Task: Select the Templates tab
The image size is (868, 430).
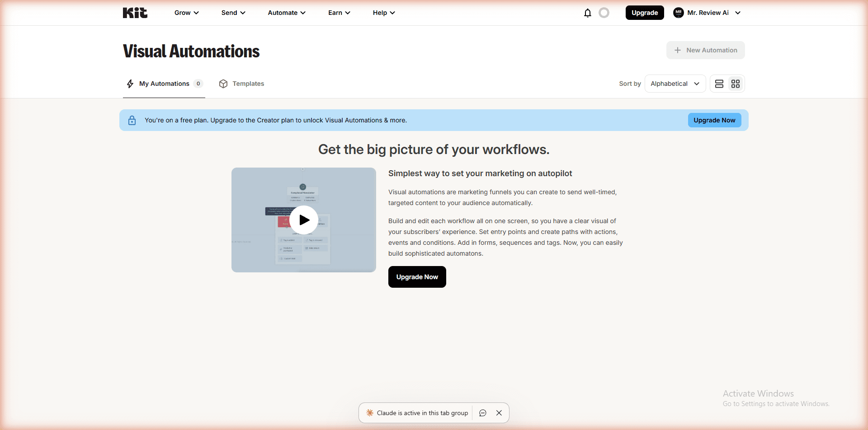Action: click(241, 84)
